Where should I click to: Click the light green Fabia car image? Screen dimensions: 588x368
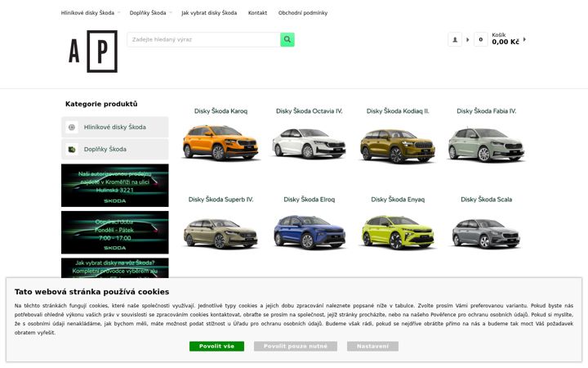486,145
